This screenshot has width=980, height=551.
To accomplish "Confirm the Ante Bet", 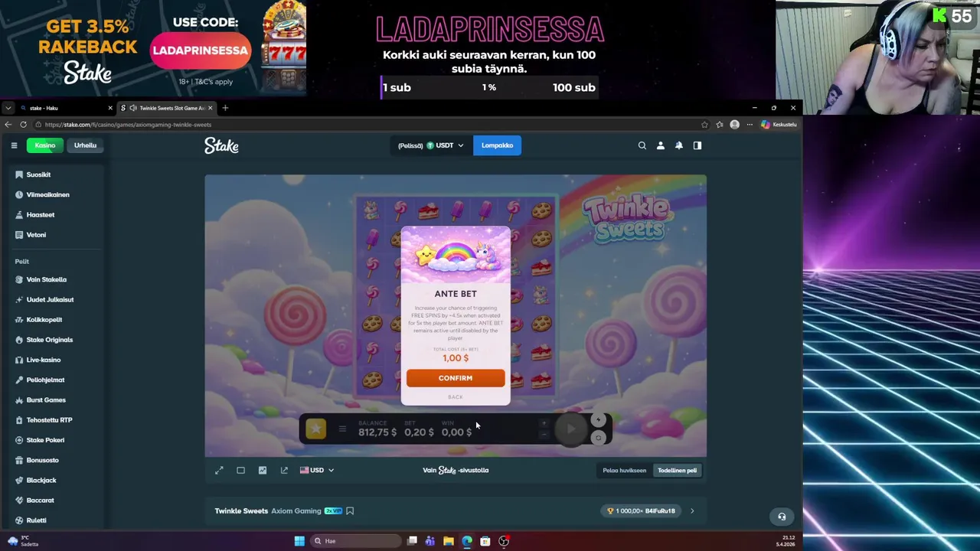I will click(x=456, y=378).
